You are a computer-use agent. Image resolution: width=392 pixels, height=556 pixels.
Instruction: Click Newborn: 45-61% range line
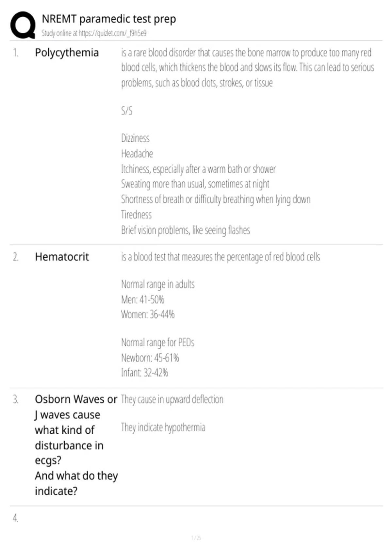[x=150, y=357]
